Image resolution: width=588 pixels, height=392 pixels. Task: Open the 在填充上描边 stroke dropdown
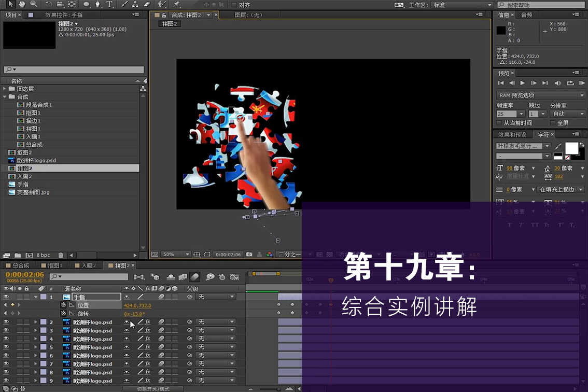pos(561,189)
